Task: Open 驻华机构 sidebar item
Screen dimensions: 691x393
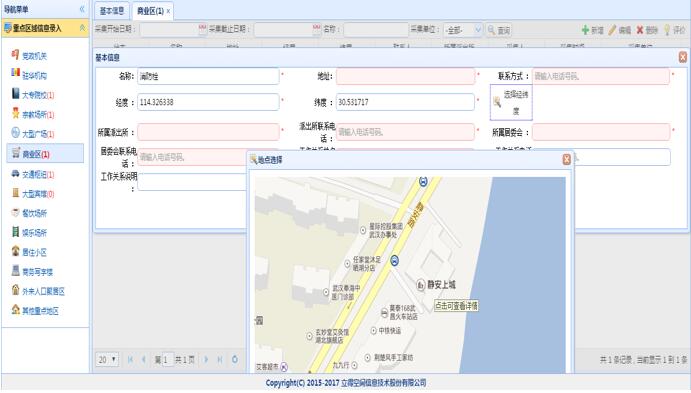Action: 34,75
